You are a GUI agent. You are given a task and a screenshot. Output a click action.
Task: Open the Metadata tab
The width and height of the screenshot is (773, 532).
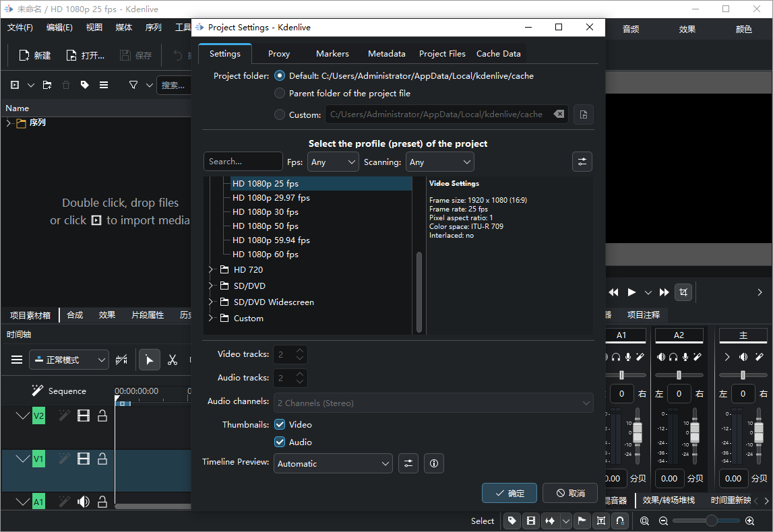tap(386, 54)
